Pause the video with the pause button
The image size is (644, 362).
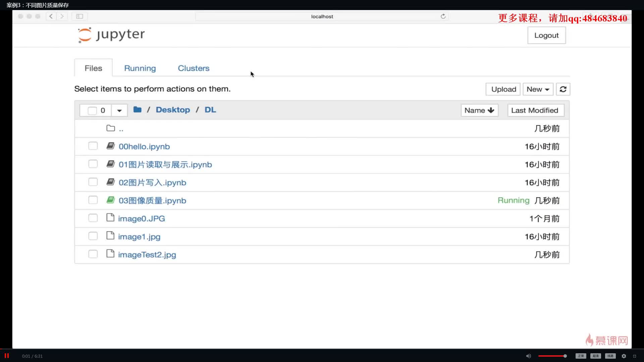(6, 356)
